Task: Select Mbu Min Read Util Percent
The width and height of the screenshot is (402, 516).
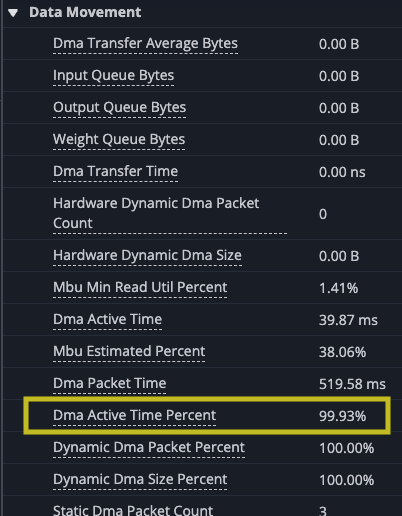Action: pos(140,287)
